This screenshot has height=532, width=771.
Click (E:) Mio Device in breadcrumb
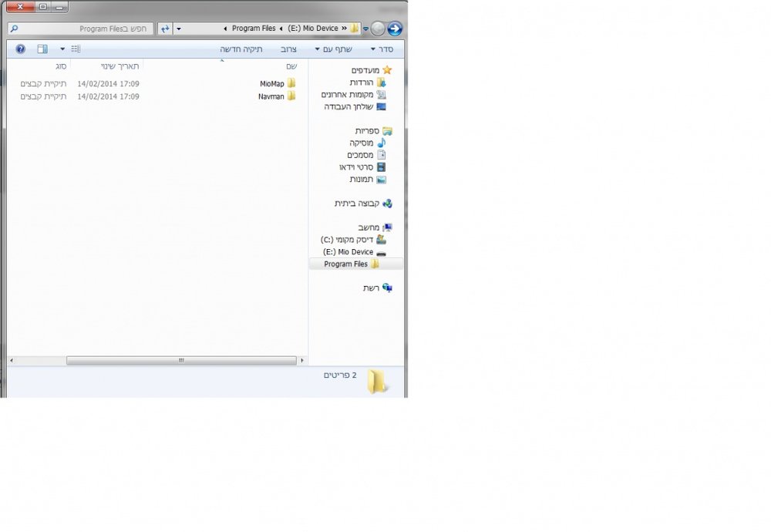313,29
